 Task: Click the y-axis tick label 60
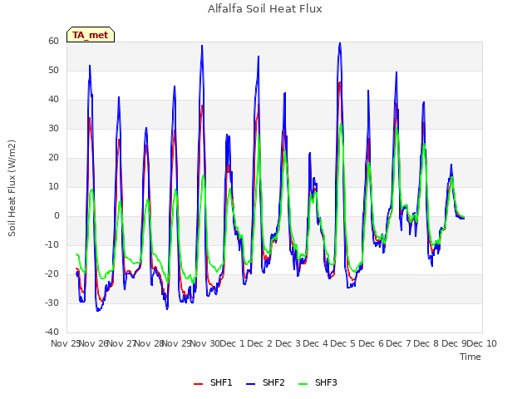53,41
